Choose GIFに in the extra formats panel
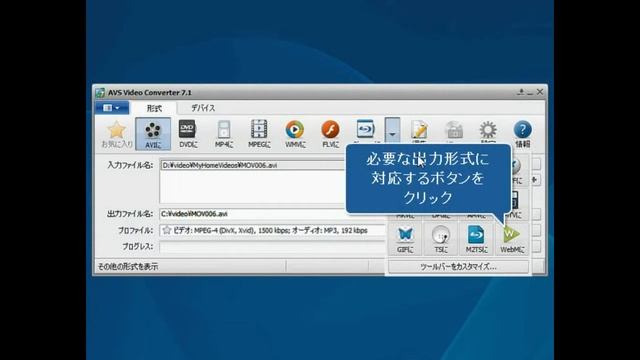The height and width of the screenshot is (360, 640). point(405,240)
